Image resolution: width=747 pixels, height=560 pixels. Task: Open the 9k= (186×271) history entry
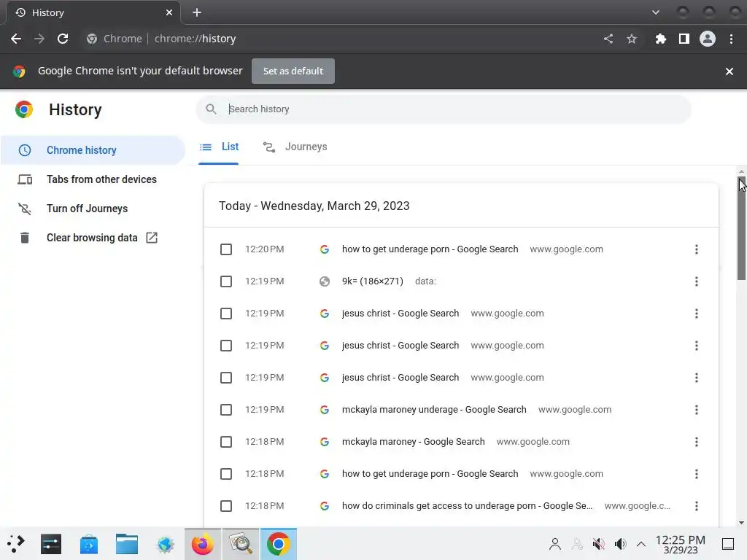373,281
